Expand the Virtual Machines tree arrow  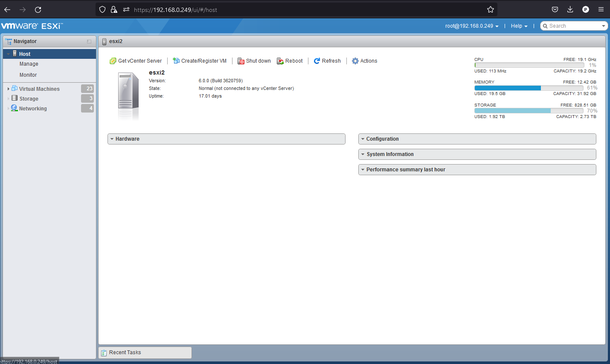[8, 89]
